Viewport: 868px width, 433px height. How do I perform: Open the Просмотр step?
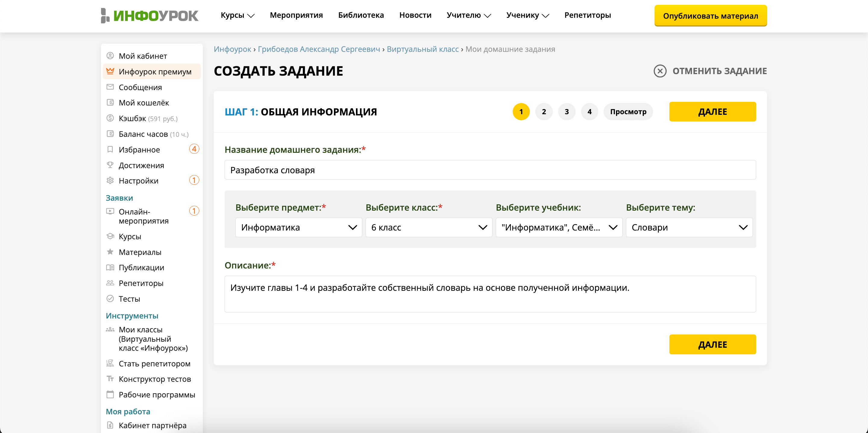(x=628, y=111)
